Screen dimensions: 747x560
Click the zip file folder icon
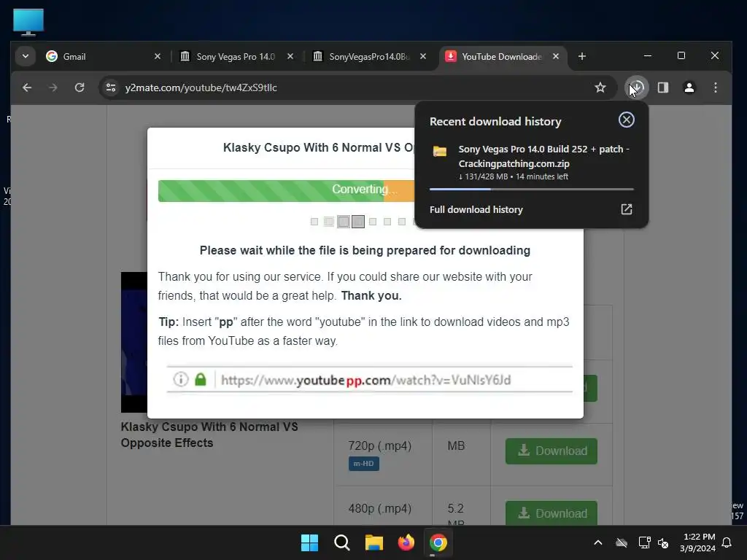[x=440, y=152]
